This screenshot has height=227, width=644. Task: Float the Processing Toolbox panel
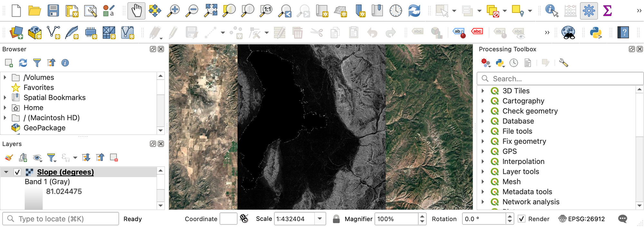tap(632, 49)
